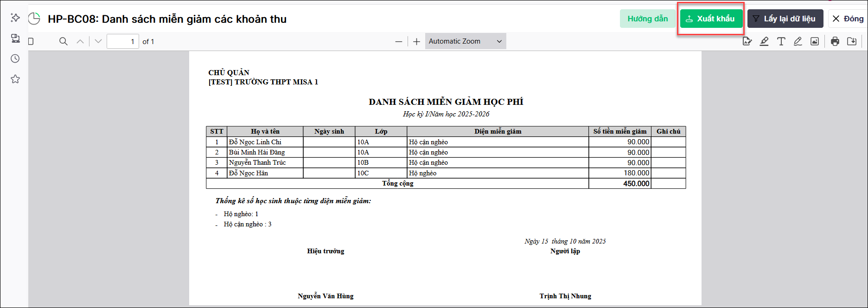Select the add image tool
Viewport: 868px width, 308px height.
(815, 41)
